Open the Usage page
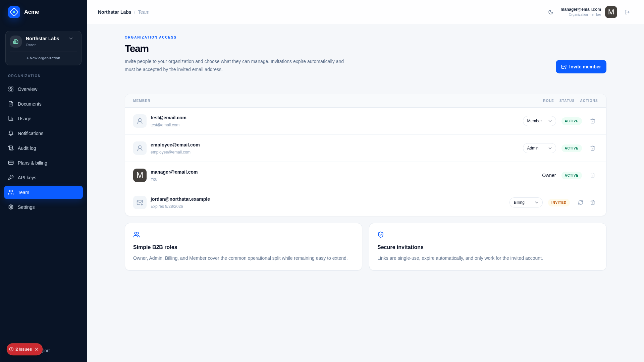Screen dimensions: 644x362 point(43,119)
